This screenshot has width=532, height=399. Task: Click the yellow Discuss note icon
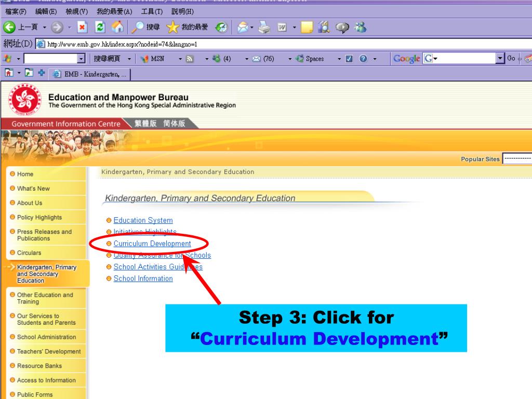pos(307,27)
